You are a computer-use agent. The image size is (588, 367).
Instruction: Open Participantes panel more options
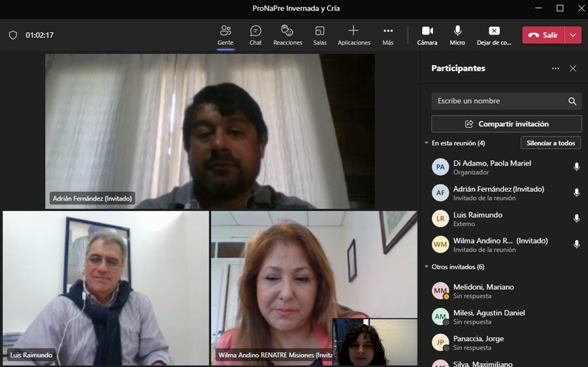point(555,69)
